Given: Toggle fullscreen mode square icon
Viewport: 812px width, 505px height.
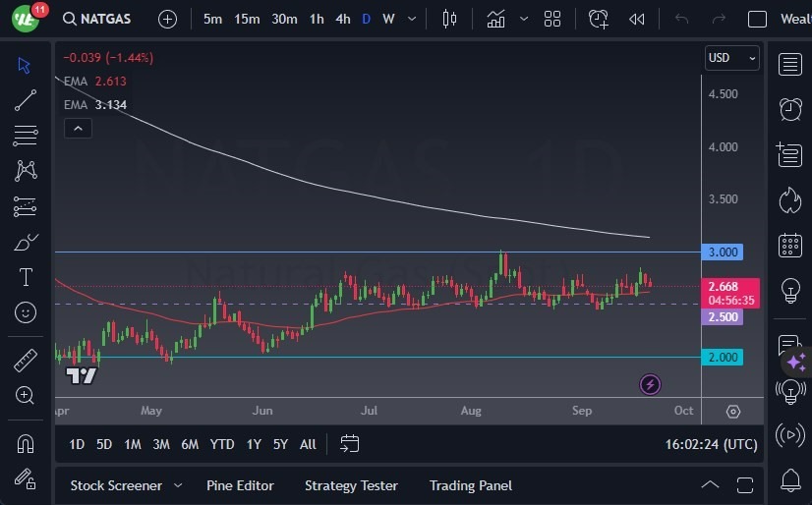Looking at the screenshot, I should [757, 19].
